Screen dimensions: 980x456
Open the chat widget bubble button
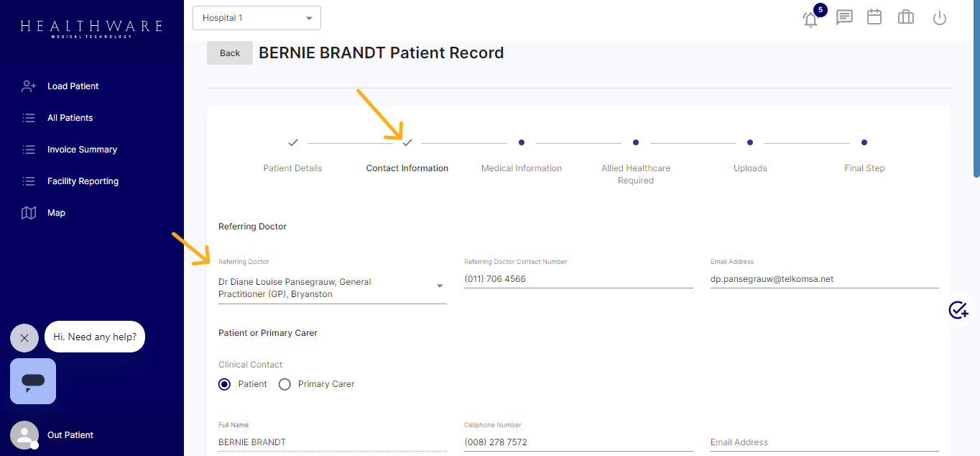[x=33, y=381]
